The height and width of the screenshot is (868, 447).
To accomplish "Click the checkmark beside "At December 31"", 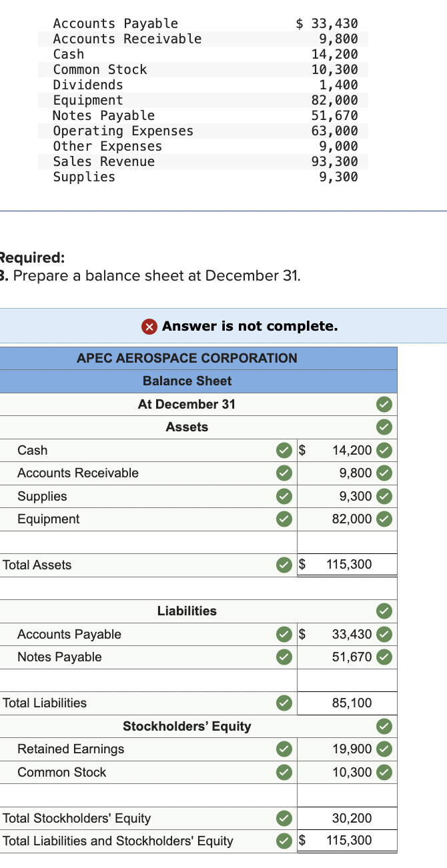I will click(x=384, y=404).
